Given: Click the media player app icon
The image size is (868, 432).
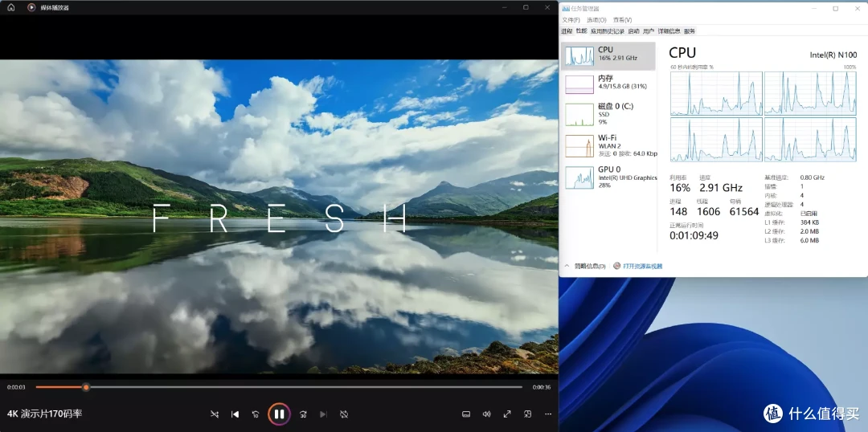Looking at the screenshot, I should (31, 7).
